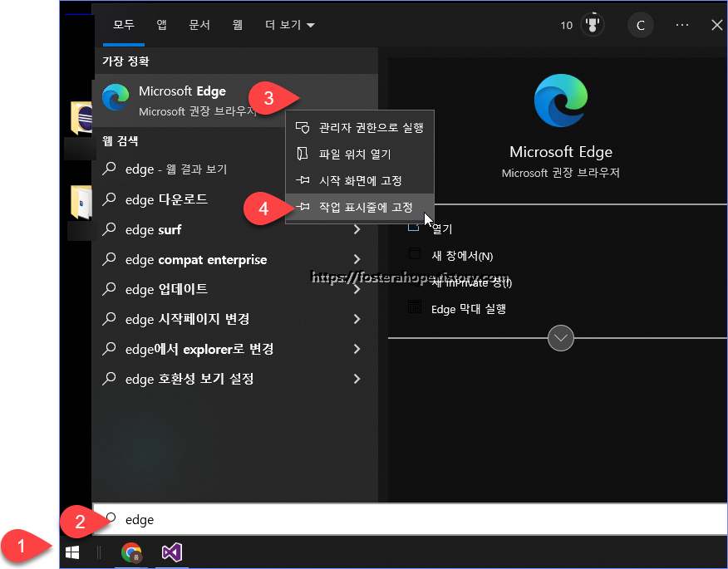Image resolution: width=728 pixels, height=569 pixels.
Task: Click the shield icon for 관리자 권한으로 실행
Action: click(x=303, y=128)
